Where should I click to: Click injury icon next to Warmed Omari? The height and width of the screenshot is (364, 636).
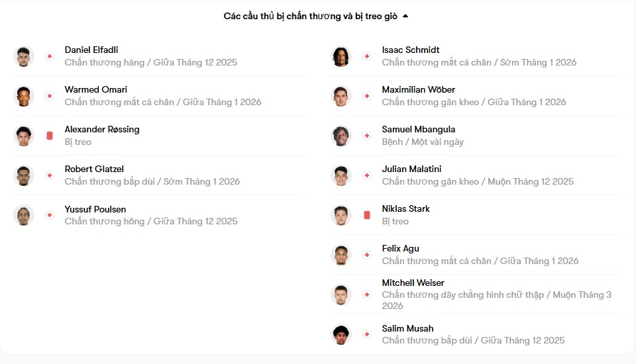[49, 96]
